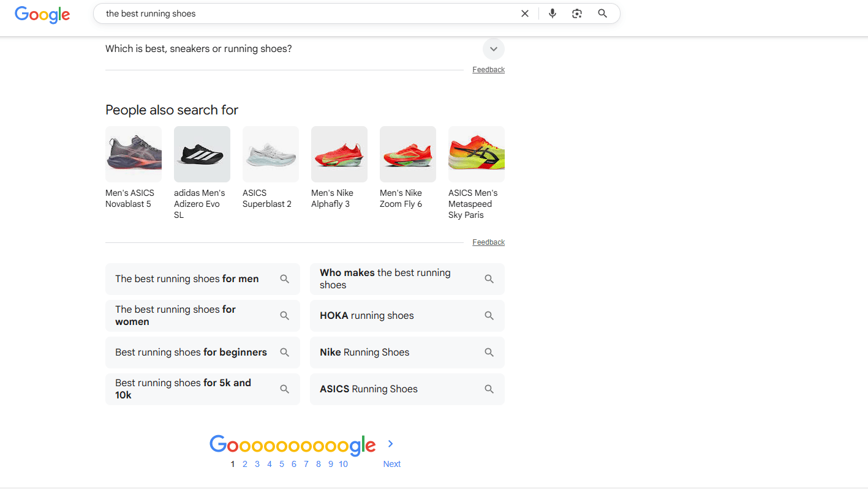Click the next-page chevron arrow in pagination

click(391, 444)
